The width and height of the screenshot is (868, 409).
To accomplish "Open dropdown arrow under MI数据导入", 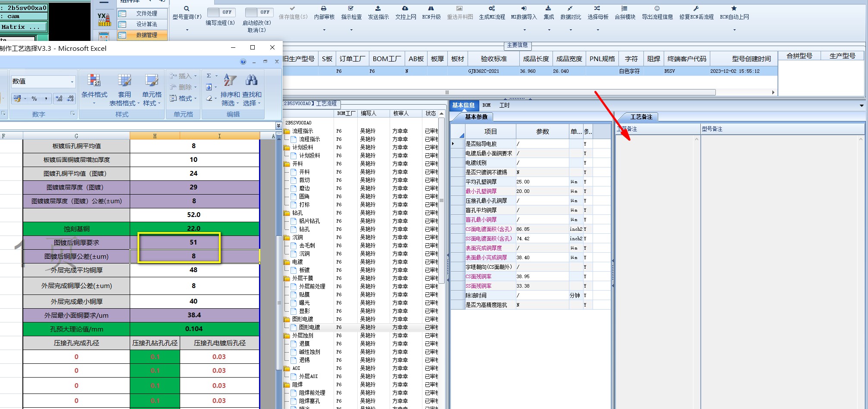I will coord(525,30).
